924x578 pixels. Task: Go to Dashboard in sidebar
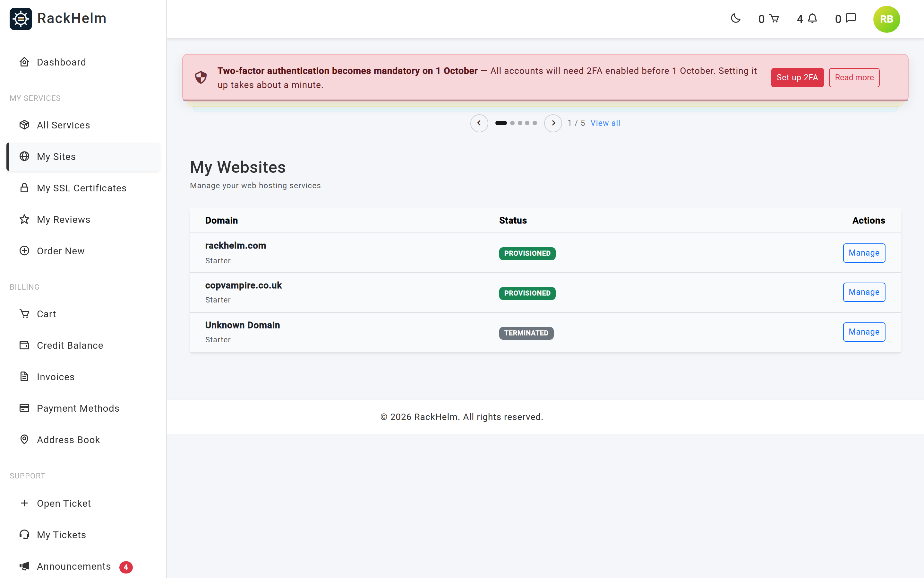click(83, 62)
